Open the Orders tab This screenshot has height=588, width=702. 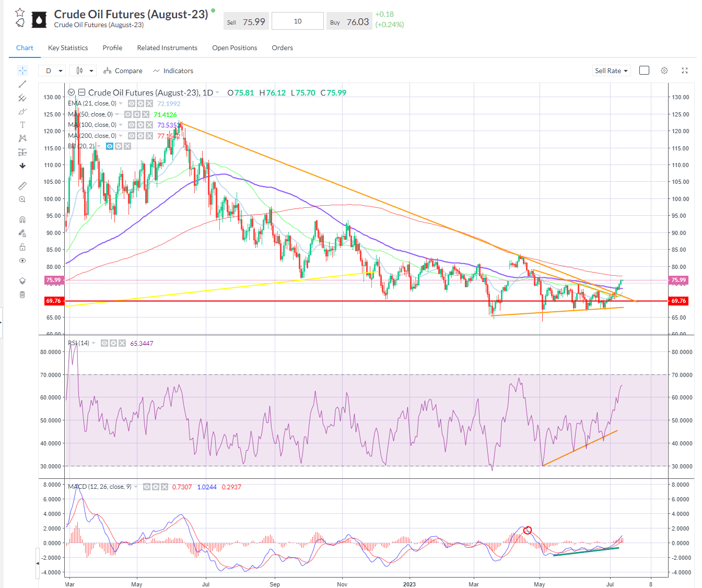click(282, 48)
